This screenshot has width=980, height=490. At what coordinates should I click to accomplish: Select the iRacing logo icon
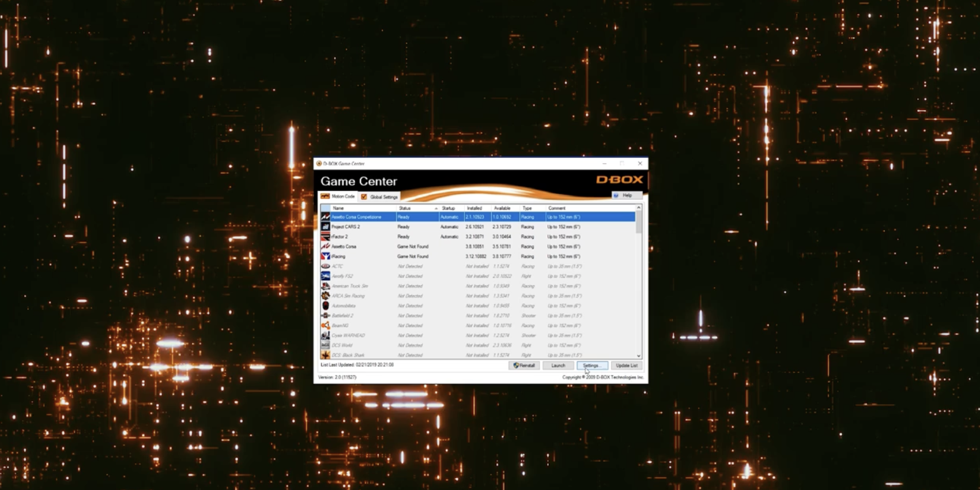(x=325, y=257)
